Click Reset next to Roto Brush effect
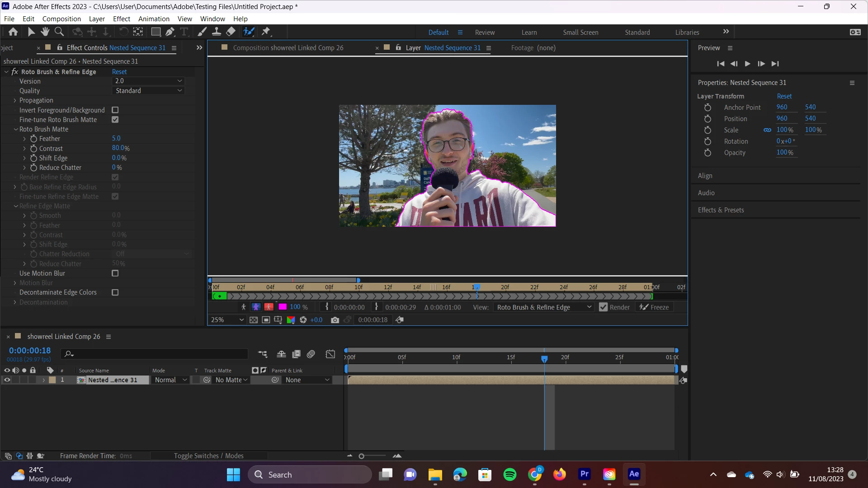 click(x=119, y=72)
